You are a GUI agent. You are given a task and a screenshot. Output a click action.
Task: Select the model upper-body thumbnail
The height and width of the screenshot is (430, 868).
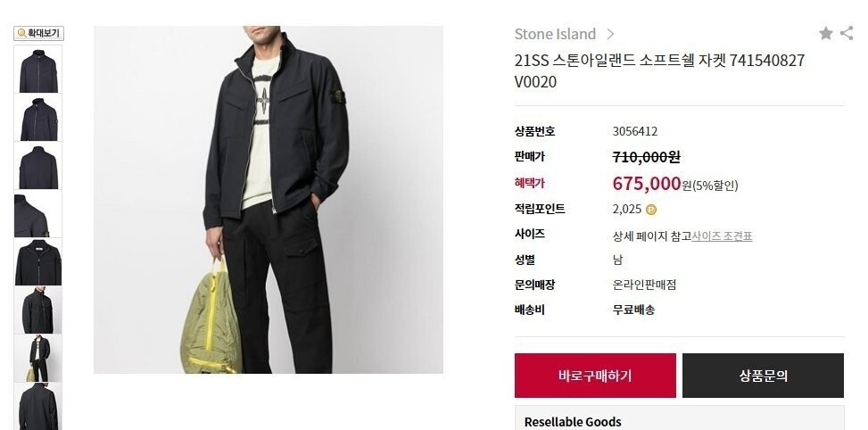tap(38, 310)
